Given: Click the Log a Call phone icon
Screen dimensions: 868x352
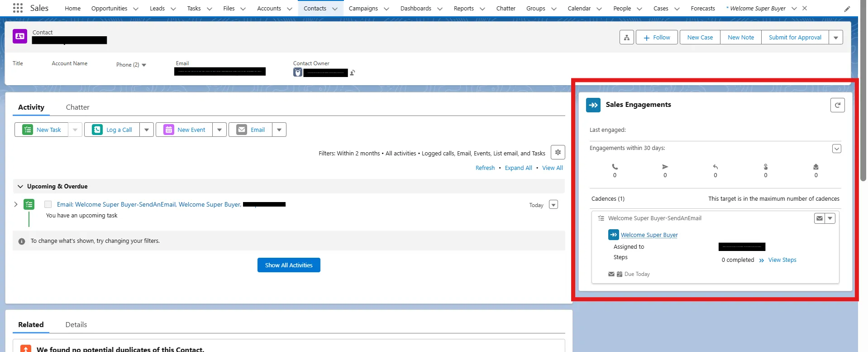Looking at the screenshot, I should point(97,130).
